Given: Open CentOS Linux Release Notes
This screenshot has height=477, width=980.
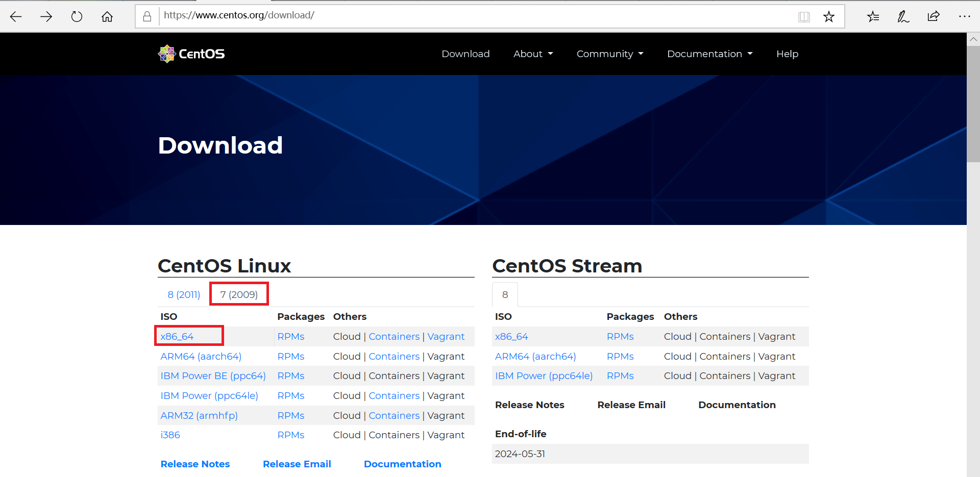Looking at the screenshot, I should pyautogui.click(x=195, y=464).
